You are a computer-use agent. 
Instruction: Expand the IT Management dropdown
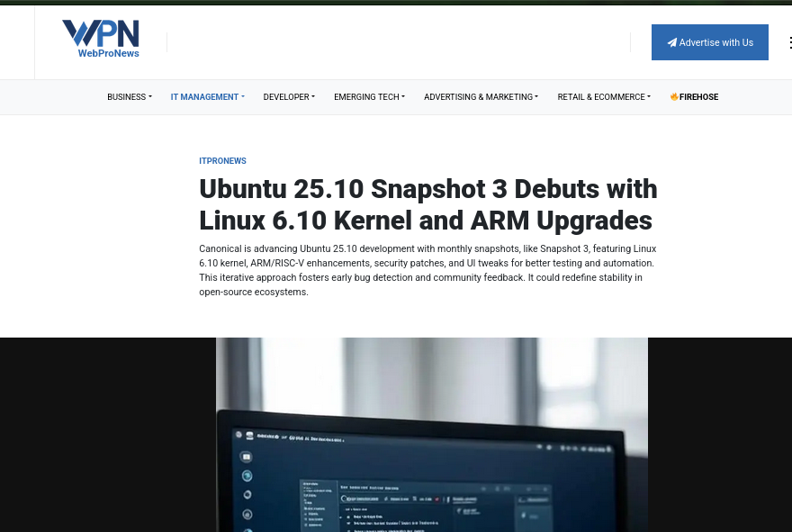point(207,96)
